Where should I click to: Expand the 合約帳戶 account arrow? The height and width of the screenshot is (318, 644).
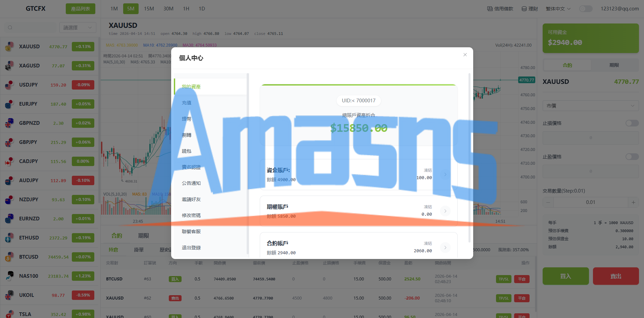pos(445,248)
